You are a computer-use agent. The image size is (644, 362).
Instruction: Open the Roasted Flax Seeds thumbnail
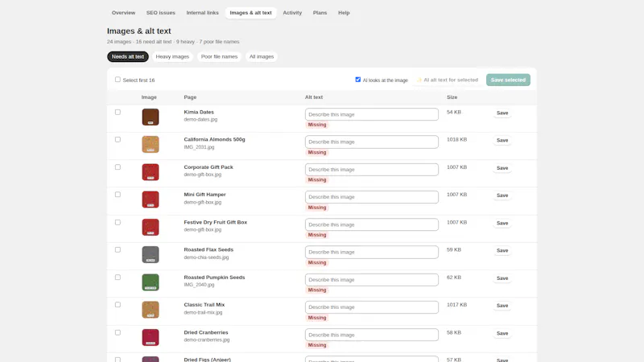151,254
